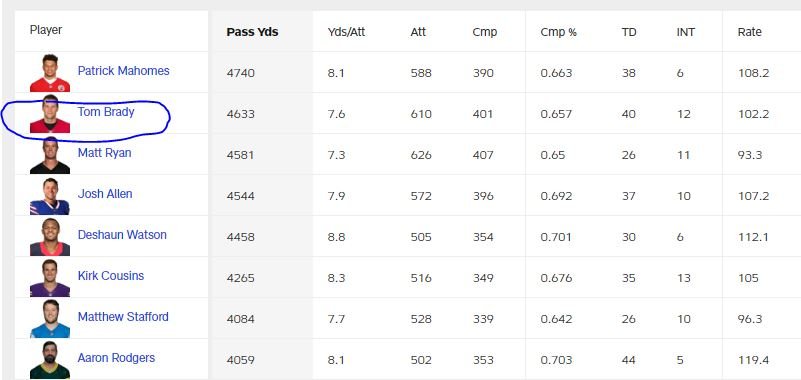Sort table by Cmp column header
The height and width of the screenshot is (380, 801).
(485, 32)
